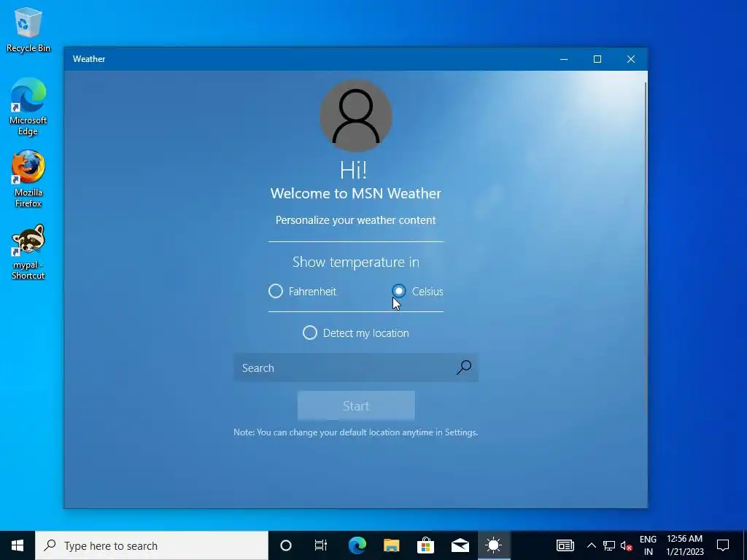This screenshot has height=560, width=747.
Task: Click the Search location input field
Action: click(x=355, y=367)
